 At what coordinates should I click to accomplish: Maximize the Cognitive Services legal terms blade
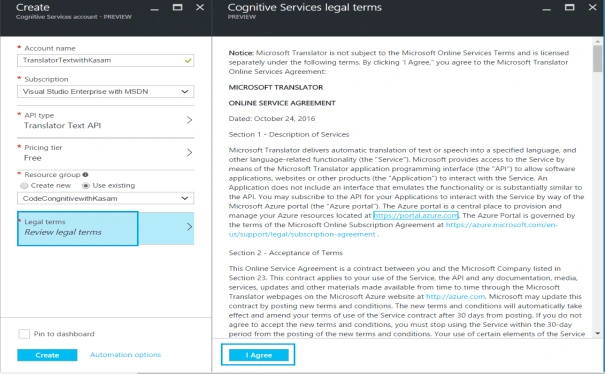[570, 7]
